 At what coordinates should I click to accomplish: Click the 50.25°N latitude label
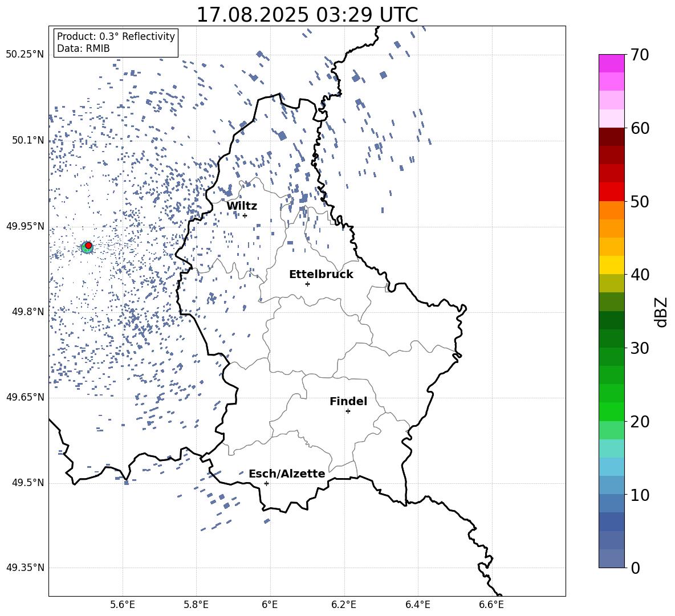25,55
